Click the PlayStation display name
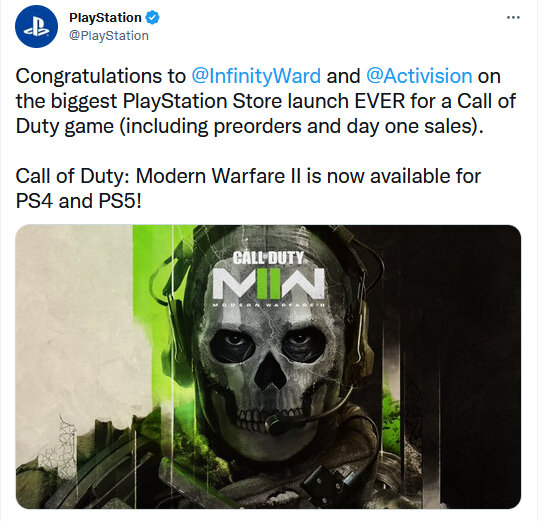This screenshot has height=521, width=539. pos(105,18)
